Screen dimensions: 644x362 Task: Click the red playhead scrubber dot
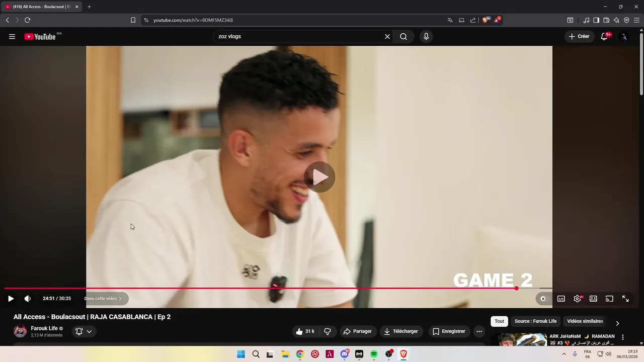[516, 289]
